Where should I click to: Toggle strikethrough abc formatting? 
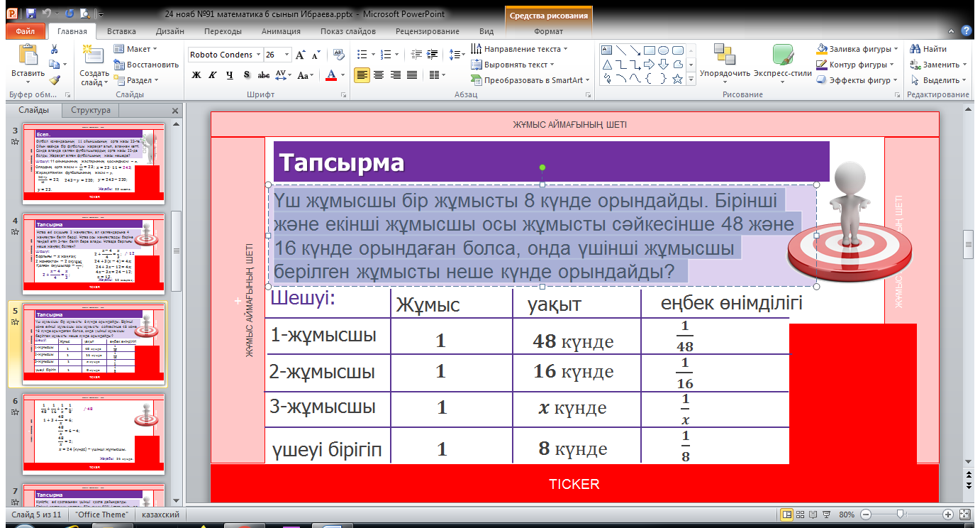pos(263,75)
